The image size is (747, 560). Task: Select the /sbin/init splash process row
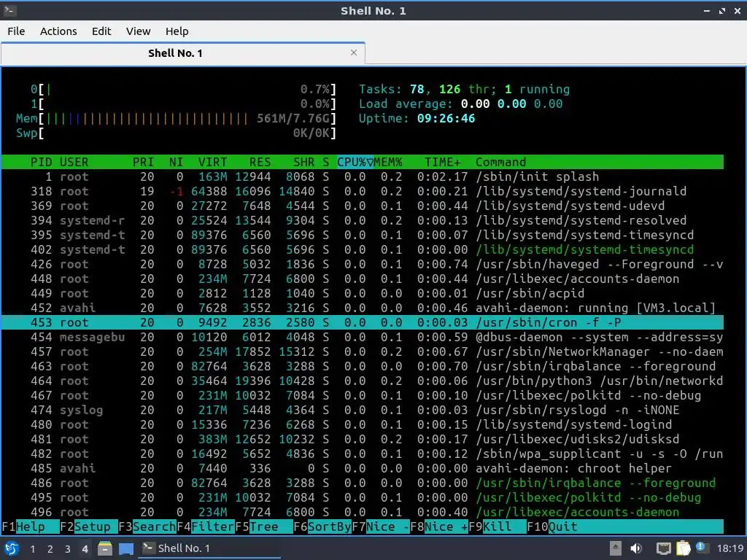coord(362,176)
